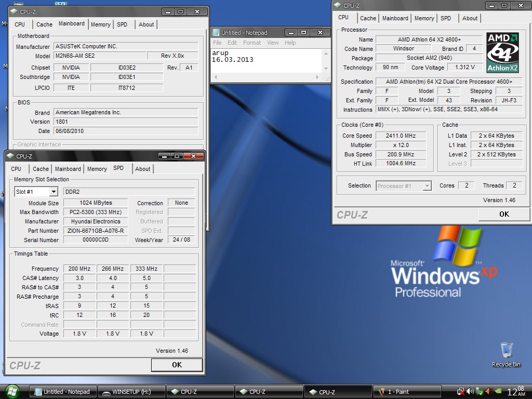Open the green NVIDIA tray icon
This screenshot has width=532, height=399.
[498, 392]
